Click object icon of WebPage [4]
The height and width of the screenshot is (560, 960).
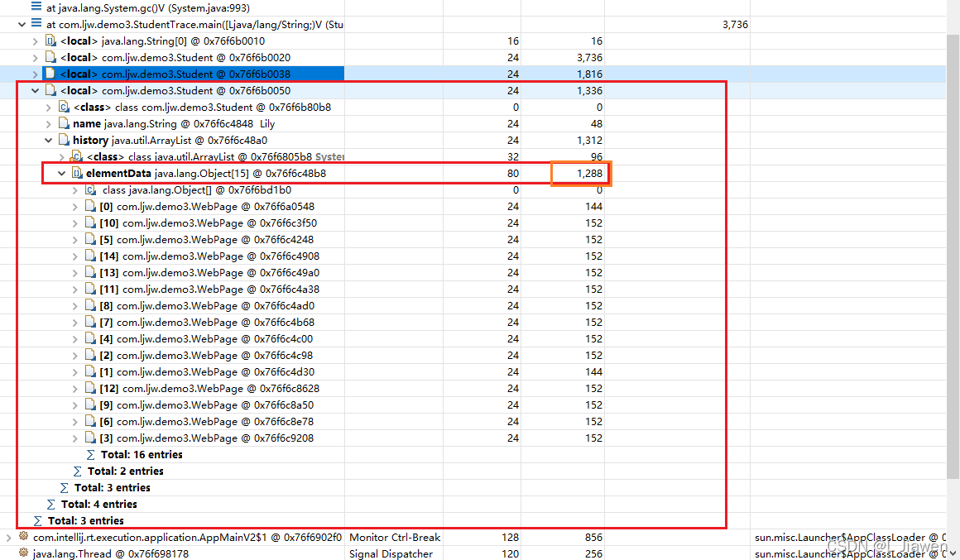point(90,337)
